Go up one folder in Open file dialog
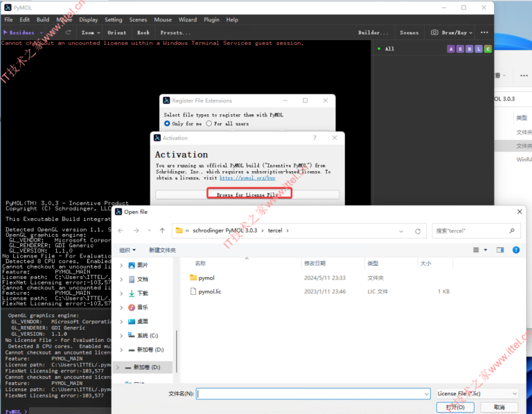 click(162, 230)
